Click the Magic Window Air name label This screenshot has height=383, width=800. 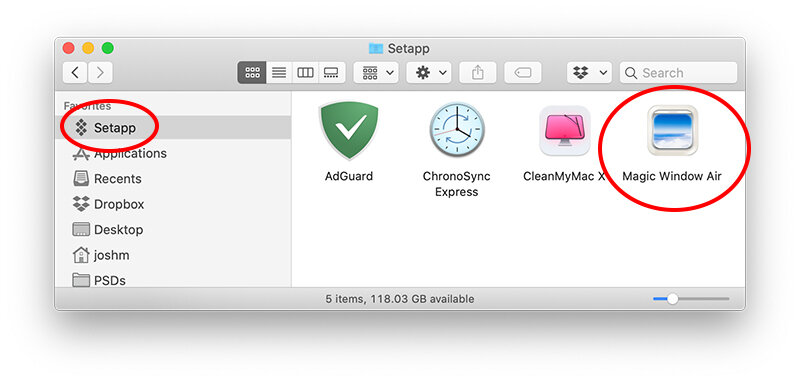click(672, 176)
